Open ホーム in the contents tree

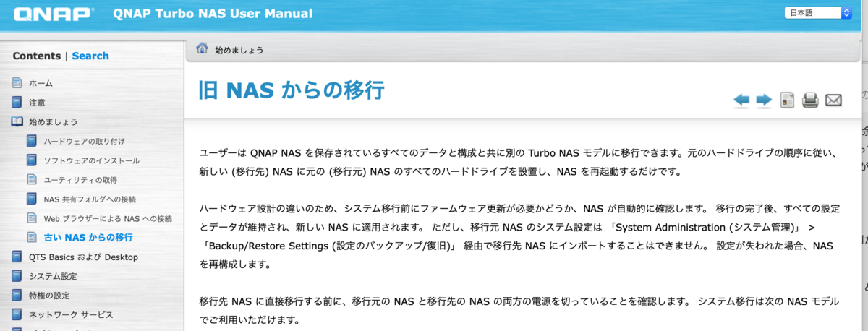coord(41,83)
